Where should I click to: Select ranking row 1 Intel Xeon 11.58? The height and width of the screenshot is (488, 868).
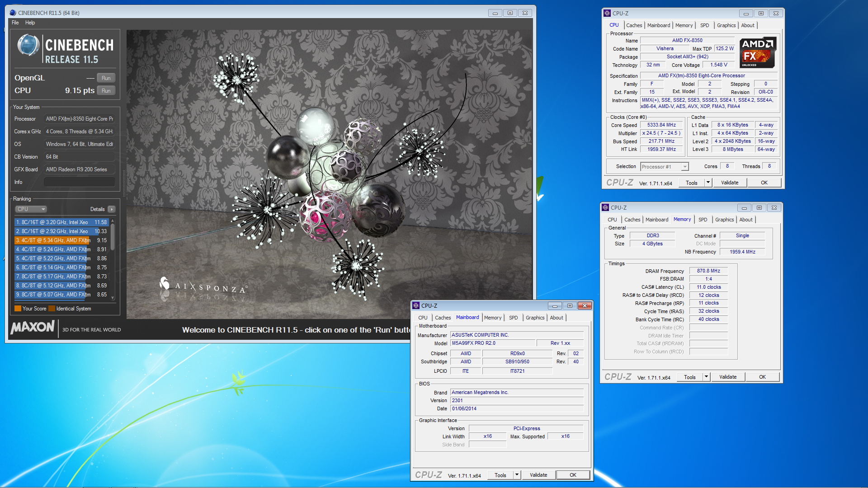[61, 222]
